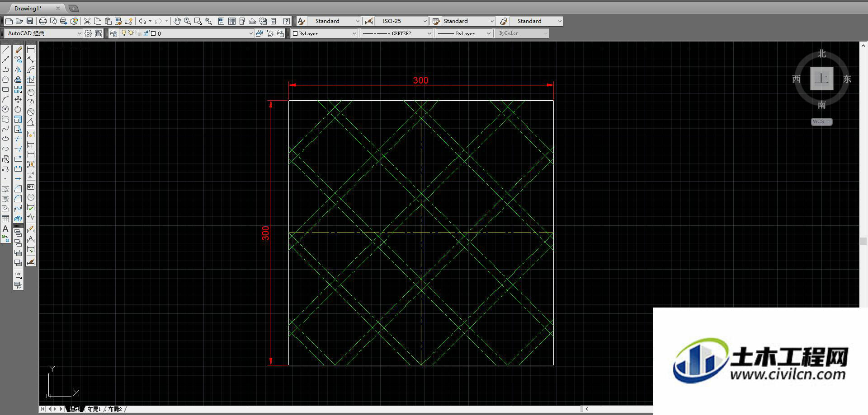Open the AutoCAD 经典 workspace dropdown
868x415 pixels.
[43, 33]
